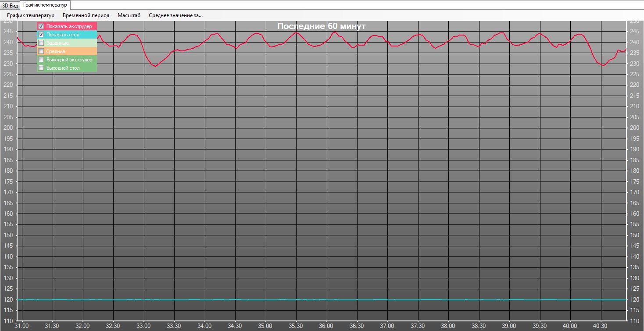Click the chart title Последние 60 минут
The height and width of the screenshot is (331, 644).
pos(321,26)
